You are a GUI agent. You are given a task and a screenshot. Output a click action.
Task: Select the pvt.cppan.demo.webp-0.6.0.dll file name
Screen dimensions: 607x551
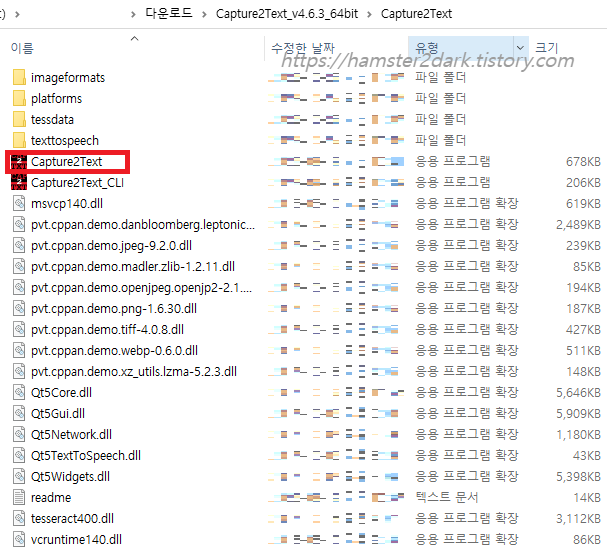114,350
